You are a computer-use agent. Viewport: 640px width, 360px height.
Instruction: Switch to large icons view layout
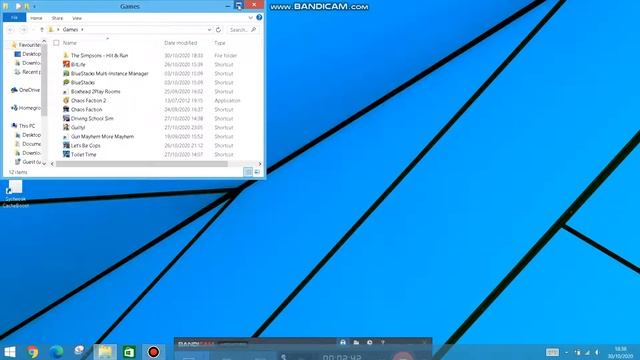coord(257,172)
